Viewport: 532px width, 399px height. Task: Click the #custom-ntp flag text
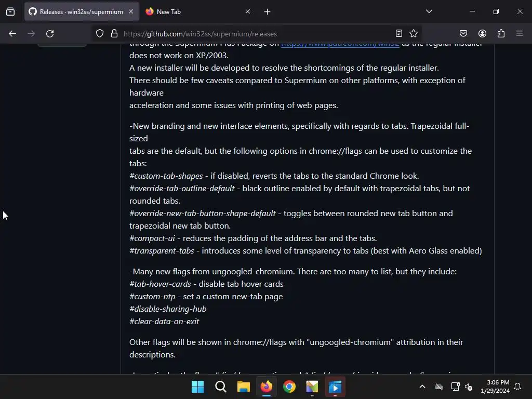(152, 297)
